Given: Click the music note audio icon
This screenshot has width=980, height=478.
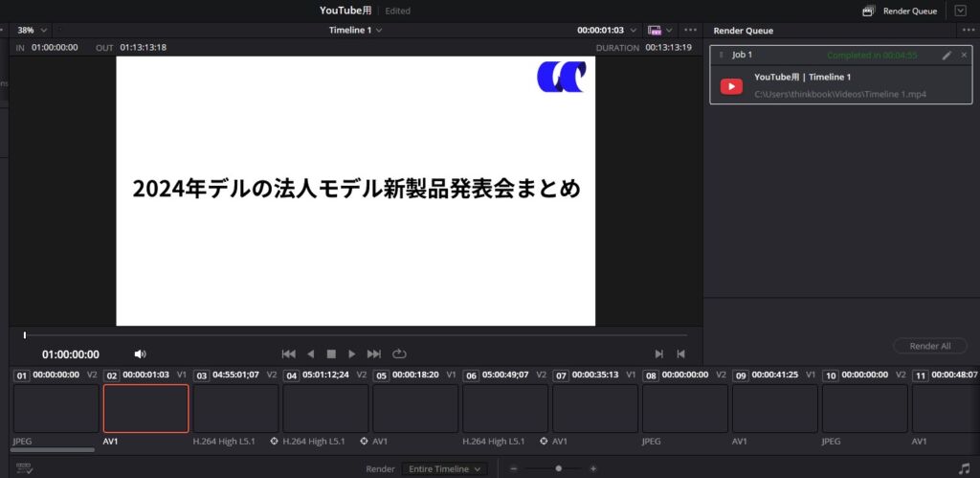Looking at the screenshot, I should tap(965, 468).
